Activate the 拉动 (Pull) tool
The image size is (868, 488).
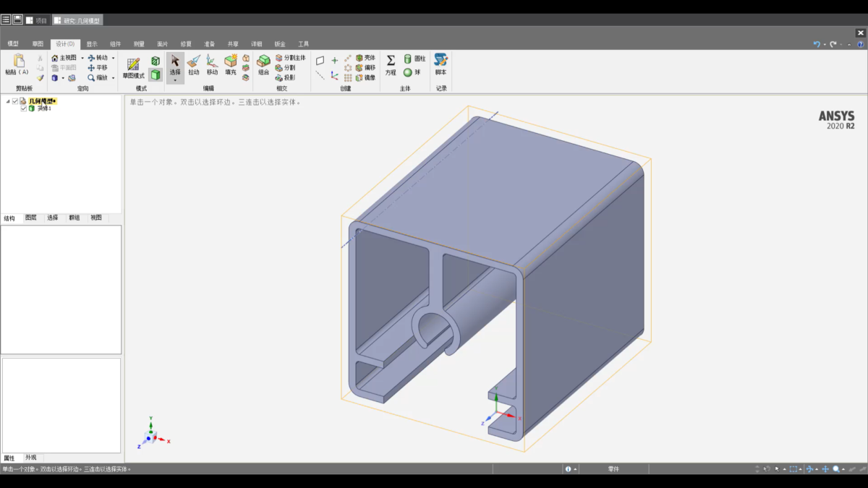point(194,64)
